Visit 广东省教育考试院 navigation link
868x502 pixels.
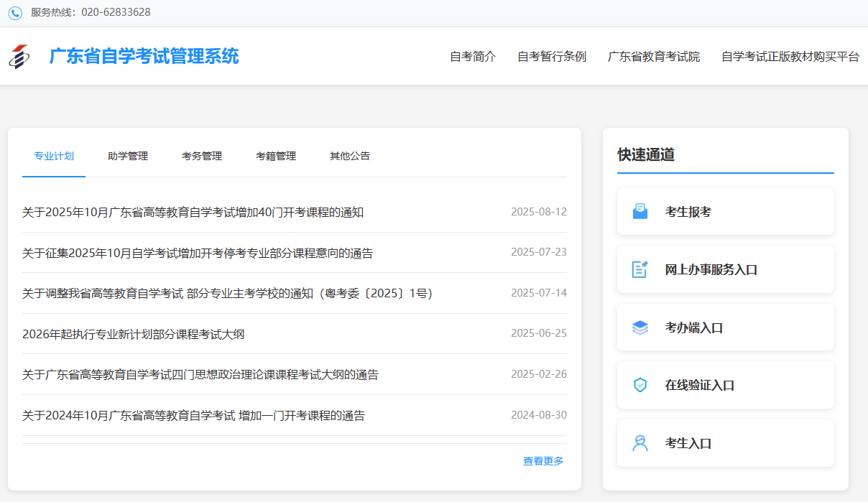pos(654,57)
